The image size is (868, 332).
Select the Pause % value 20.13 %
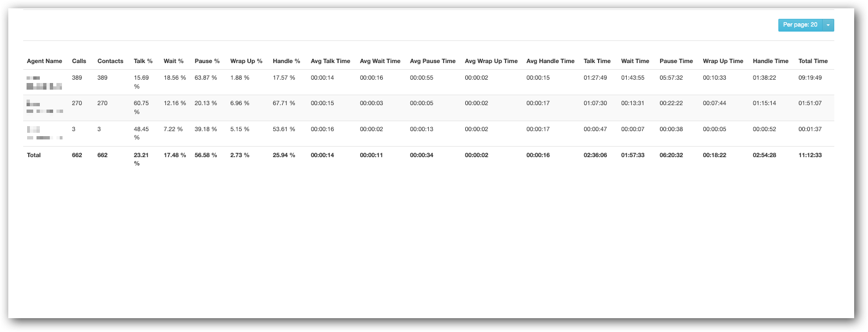point(206,103)
